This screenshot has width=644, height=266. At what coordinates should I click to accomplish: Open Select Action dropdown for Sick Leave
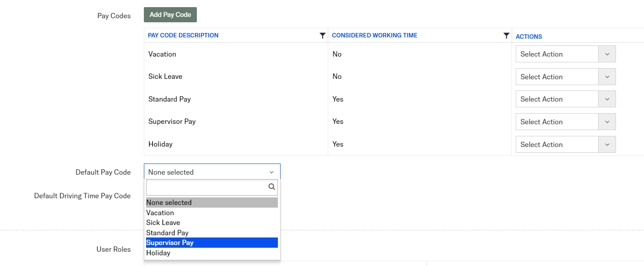point(565,77)
